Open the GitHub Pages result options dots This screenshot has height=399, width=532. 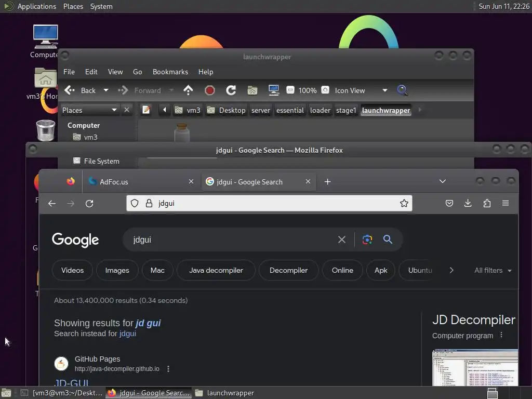click(x=168, y=369)
